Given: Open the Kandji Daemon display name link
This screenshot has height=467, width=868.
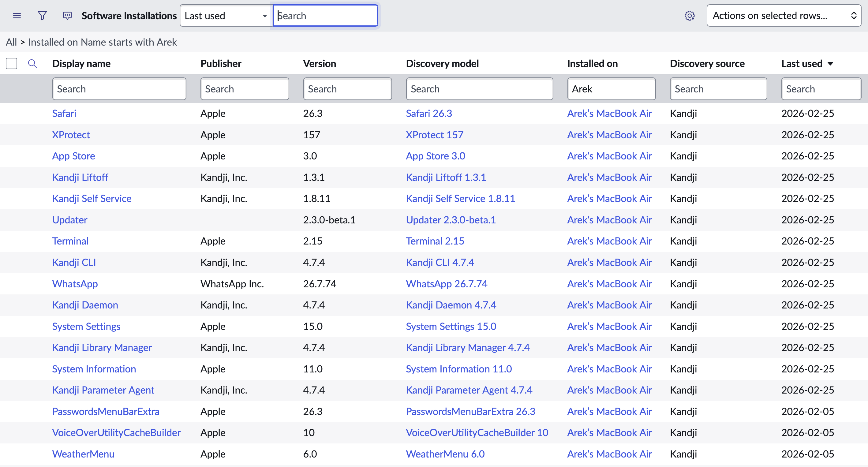Looking at the screenshot, I should coord(85,305).
